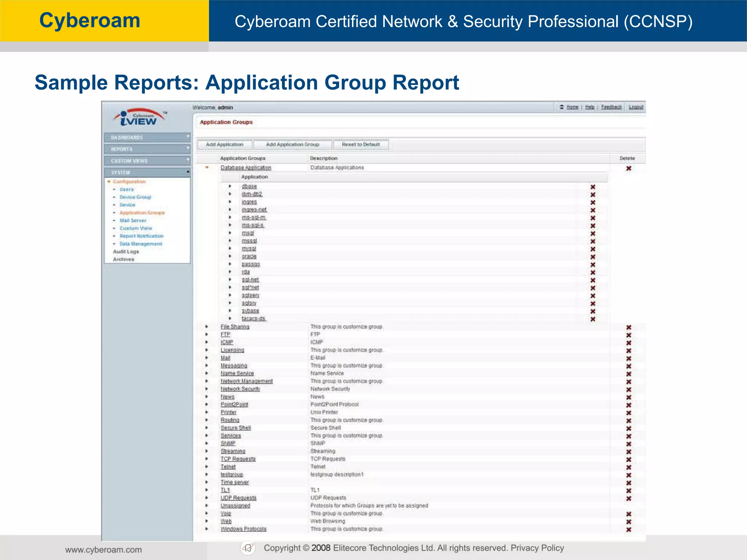Expand the dbase application row
This screenshot has height=560, width=747.
230,186
